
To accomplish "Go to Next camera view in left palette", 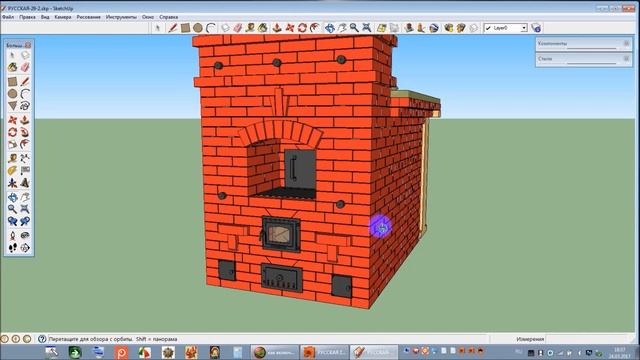I will [x=25, y=221].
